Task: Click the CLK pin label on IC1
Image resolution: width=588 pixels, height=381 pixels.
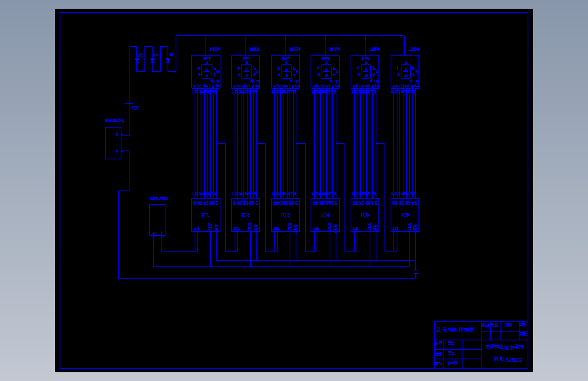Action: (x=210, y=226)
